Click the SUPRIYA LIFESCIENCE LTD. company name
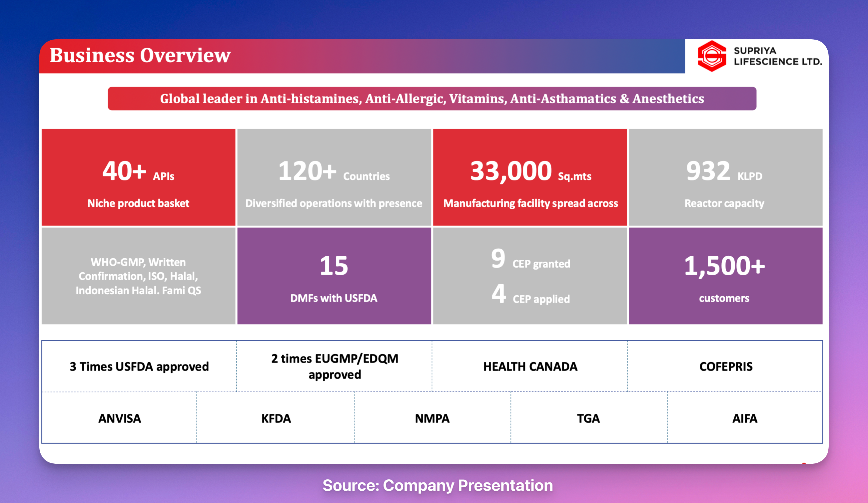The height and width of the screenshot is (503, 868). (x=778, y=56)
